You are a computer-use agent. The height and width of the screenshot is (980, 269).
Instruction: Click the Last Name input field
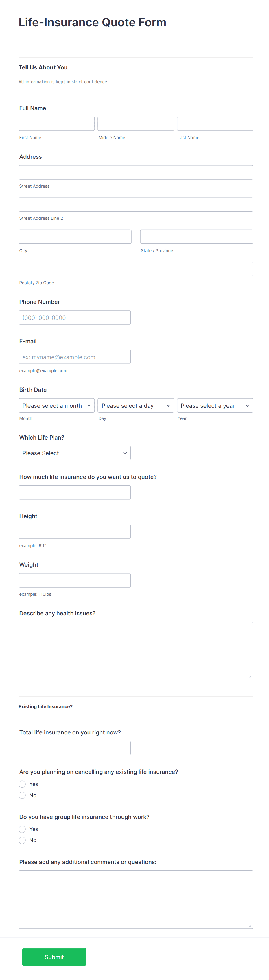[215, 123]
